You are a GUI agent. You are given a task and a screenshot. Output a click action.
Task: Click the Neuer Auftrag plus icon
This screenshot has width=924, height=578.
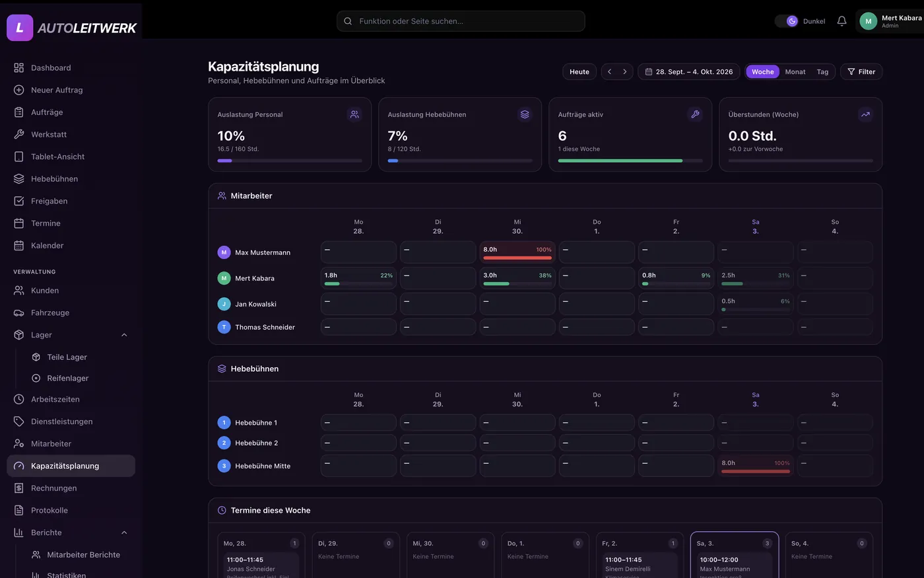(x=19, y=90)
